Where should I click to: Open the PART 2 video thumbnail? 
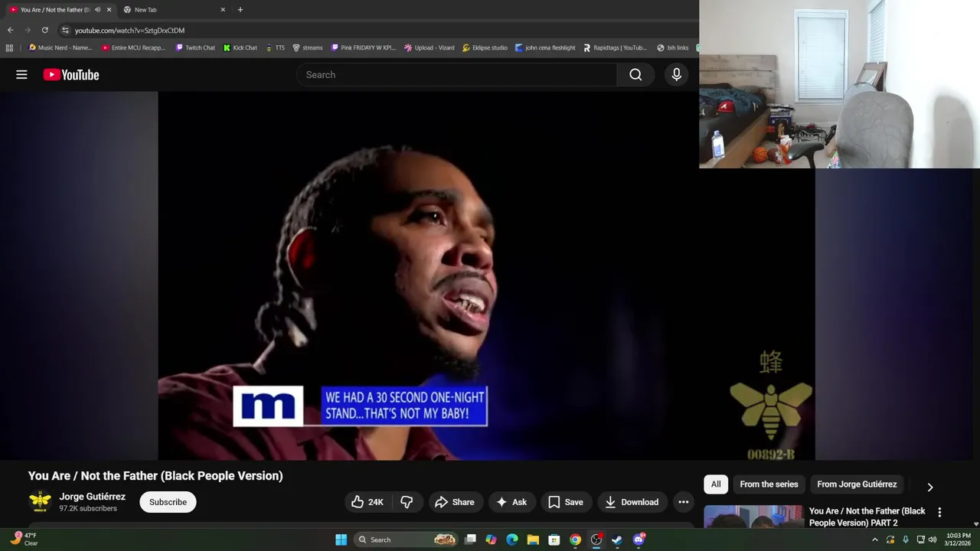coord(753,517)
